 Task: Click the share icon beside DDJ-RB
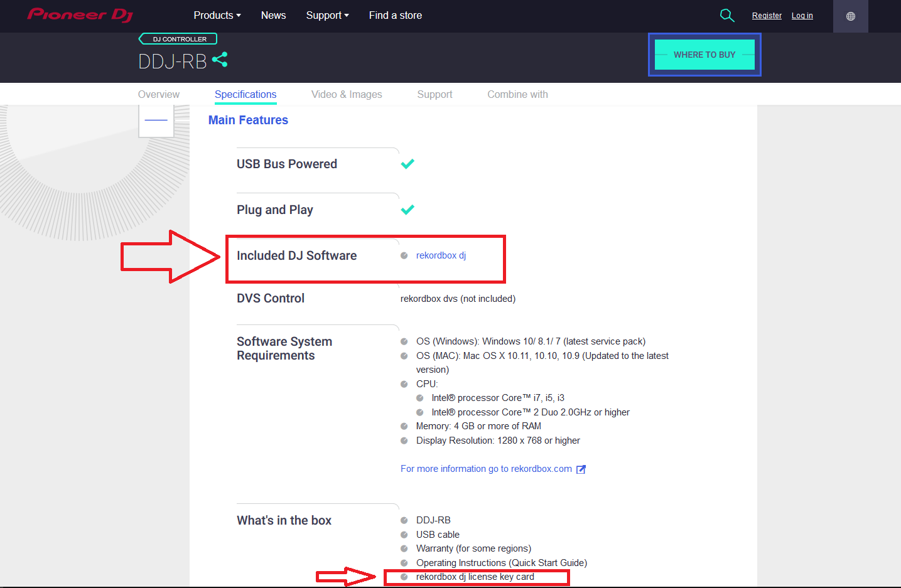pos(220,60)
